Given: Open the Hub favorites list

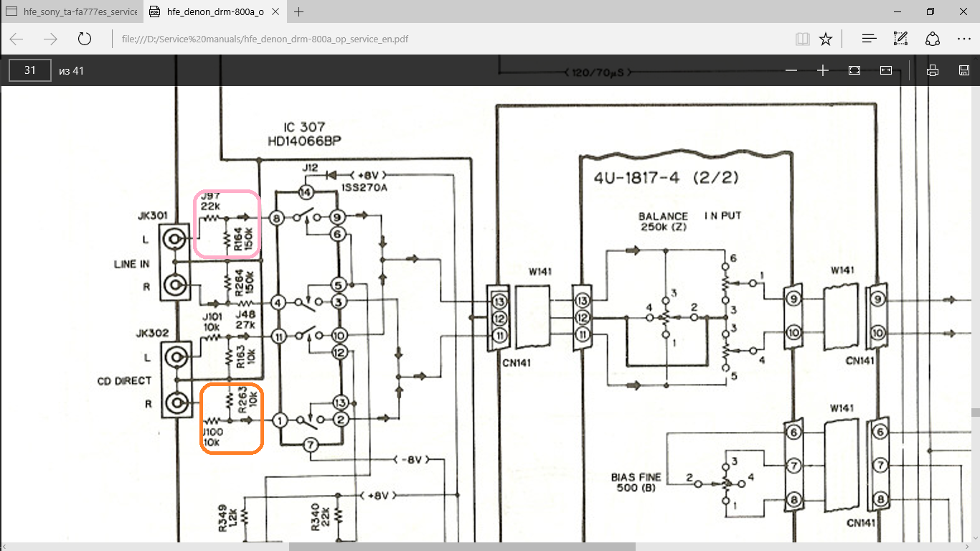Looking at the screenshot, I should tap(870, 39).
